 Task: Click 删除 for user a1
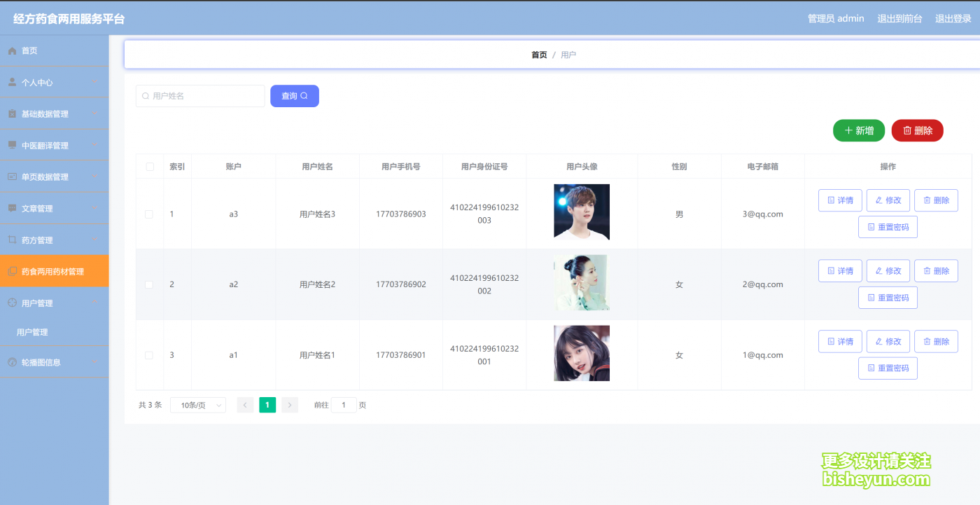936,342
